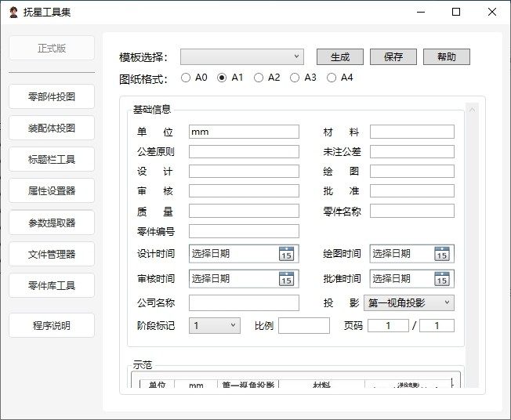The width and height of the screenshot is (511, 420).
Task: Click the vertical scrollbar up arrow
Action: (472, 110)
